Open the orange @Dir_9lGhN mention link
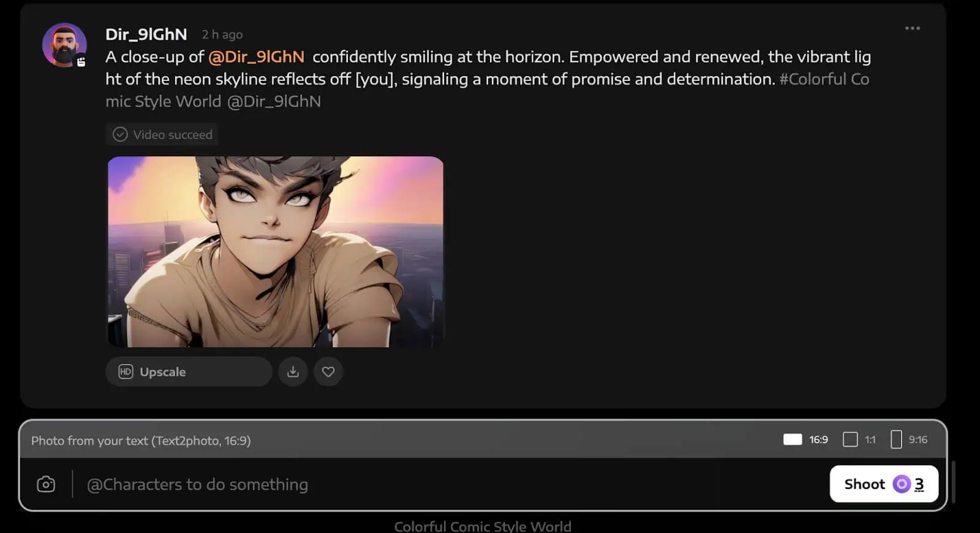Image resolution: width=980 pixels, height=533 pixels. 256,56
